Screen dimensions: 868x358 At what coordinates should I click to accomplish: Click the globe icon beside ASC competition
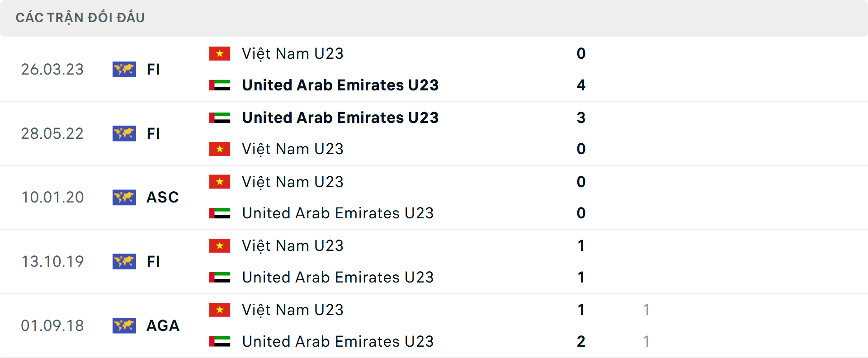[x=124, y=197]
